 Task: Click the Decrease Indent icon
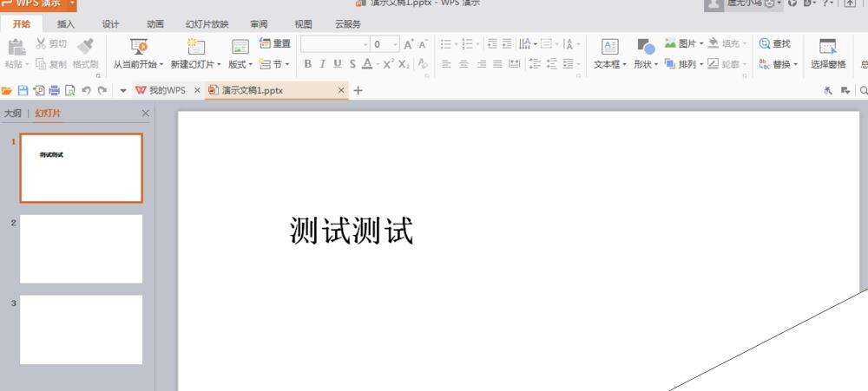492,43
